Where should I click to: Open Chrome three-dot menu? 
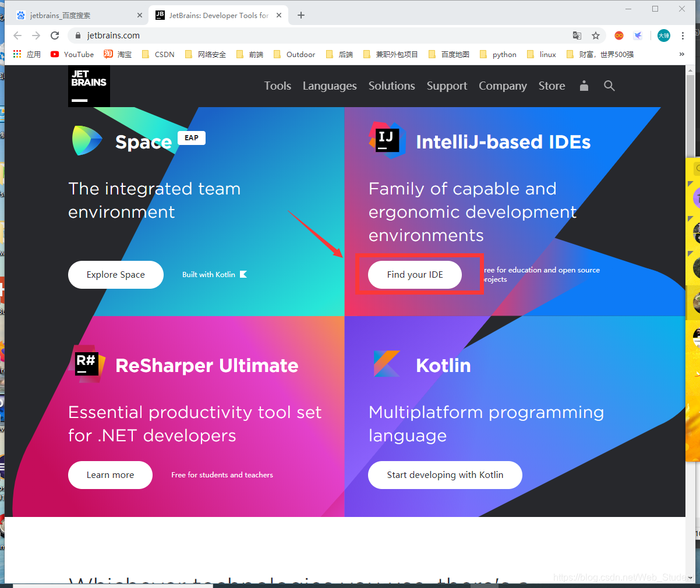tap(683, 36)
